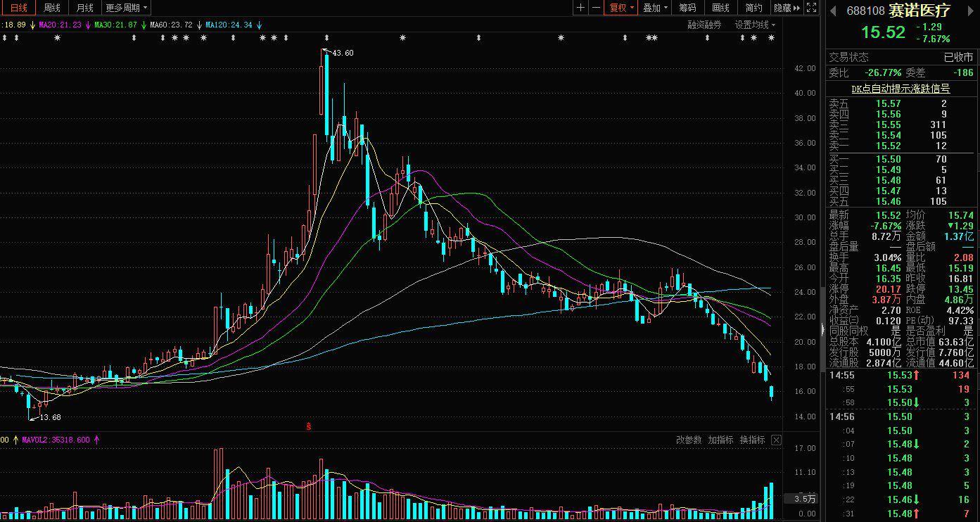Open 更多周期 dropdown
Image resolution: width=980 pixels, height=522 pixels.
click(127, 8)
